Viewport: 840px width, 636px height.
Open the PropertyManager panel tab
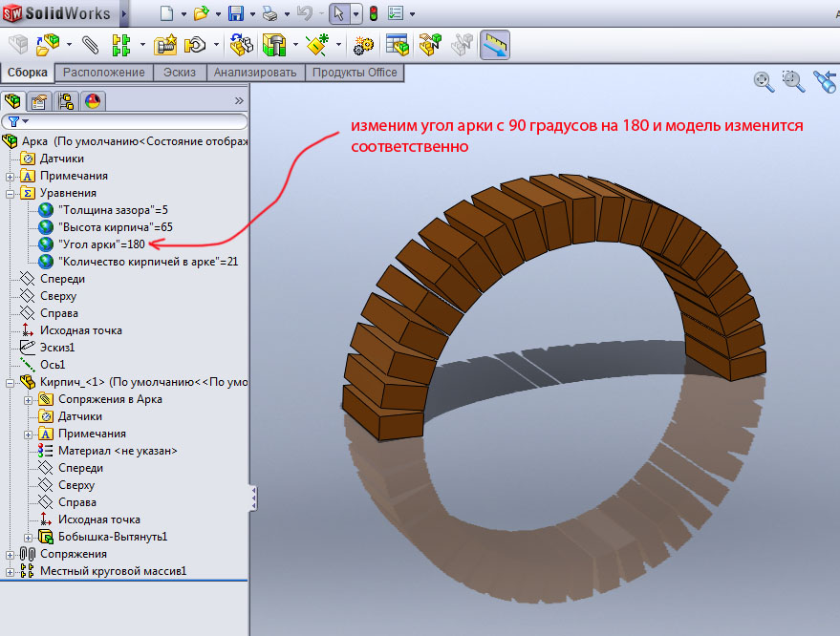39,101
